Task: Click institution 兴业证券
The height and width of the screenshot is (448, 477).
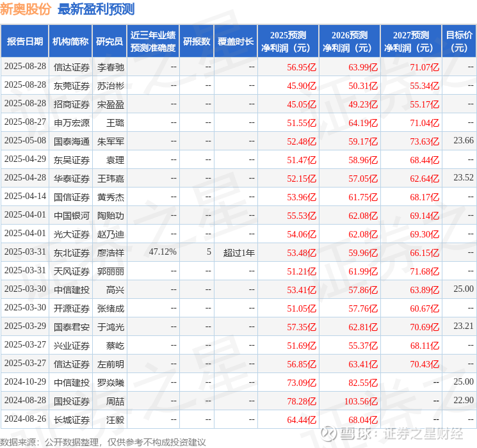Action: (72, 346)
